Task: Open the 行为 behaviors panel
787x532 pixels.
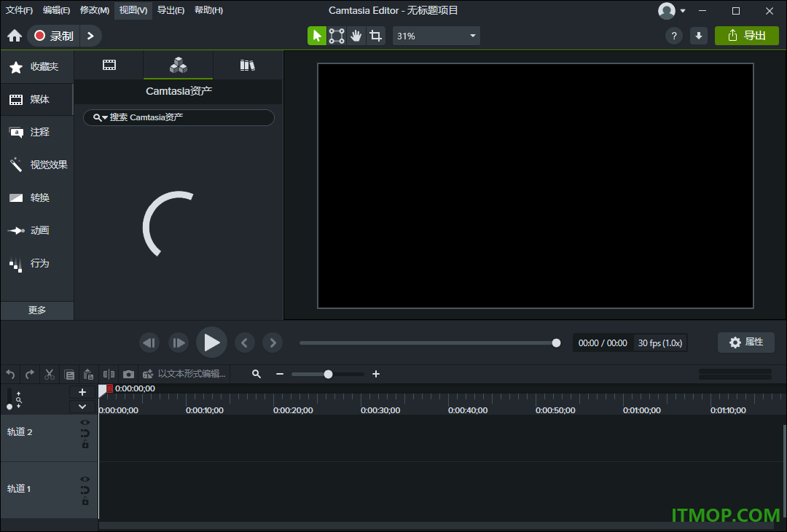Action: point(37,263)
